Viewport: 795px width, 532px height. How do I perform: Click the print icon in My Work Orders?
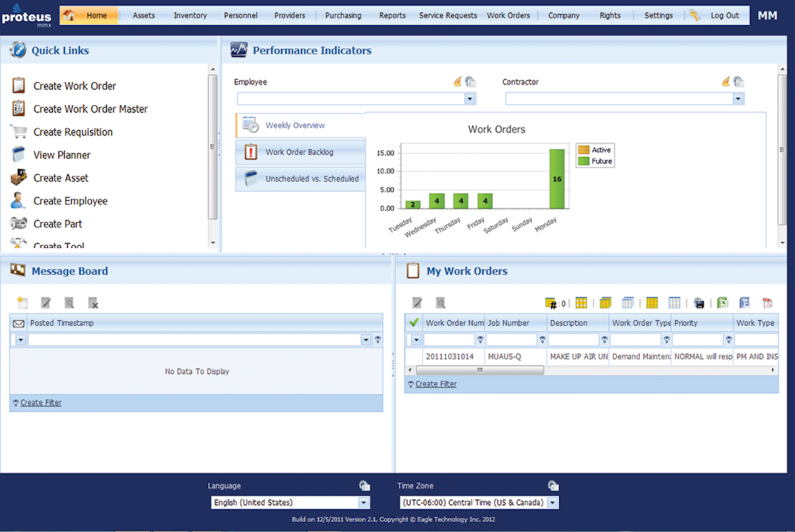(x=699, y=303)
